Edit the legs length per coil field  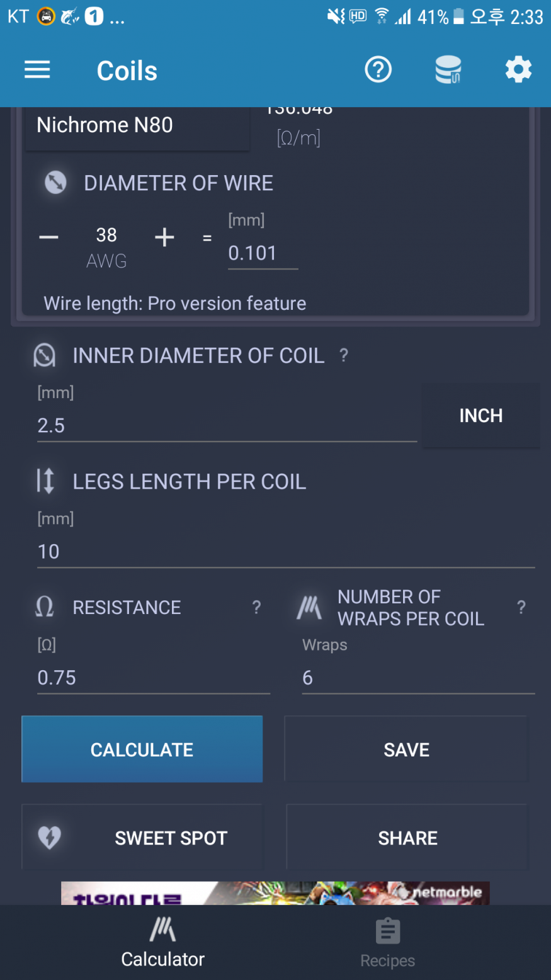tap(286, 552)
